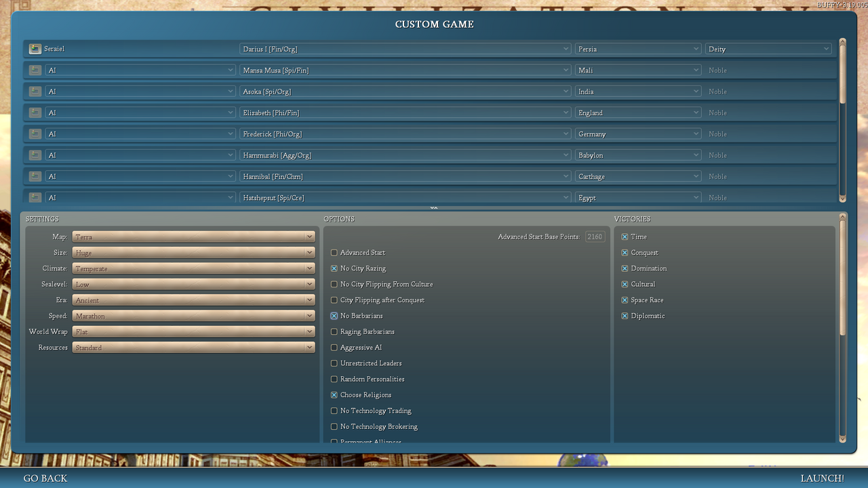
Task: Open the Persia civilization dropdown
Action: tap(638, 49)
